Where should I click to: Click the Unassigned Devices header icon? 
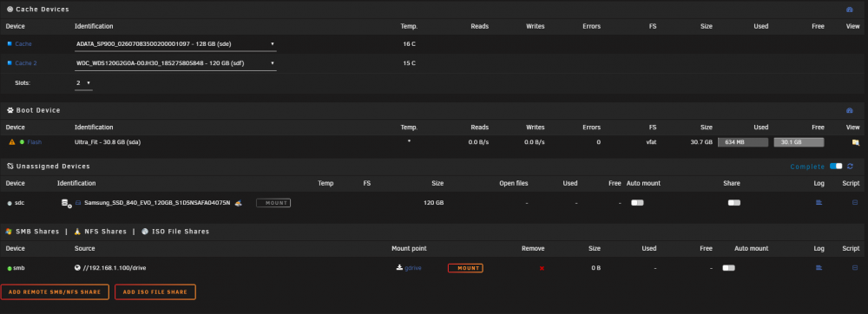(10, 166)
